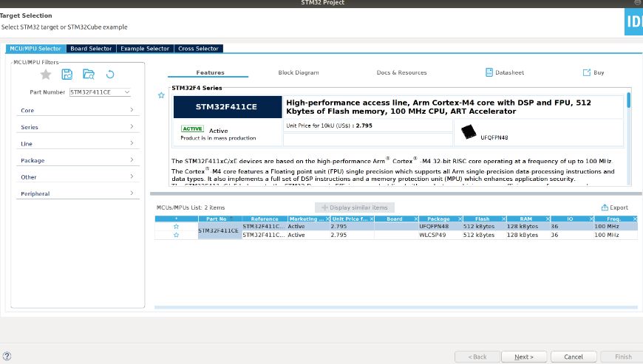The width and height of the screenshot is (643, 364).
Task: Click the IDE logo in corner
Action: tap(633, 21)
